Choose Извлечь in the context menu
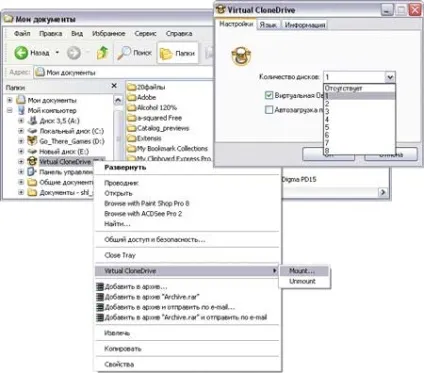The height and width of the screenshot is (373, 424). click(x=187, y=333)
